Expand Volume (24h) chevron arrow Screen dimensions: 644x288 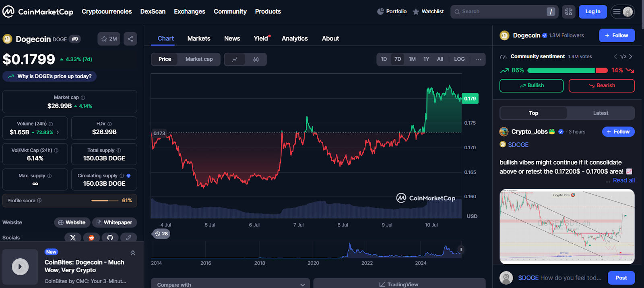[x=58, y=132]
